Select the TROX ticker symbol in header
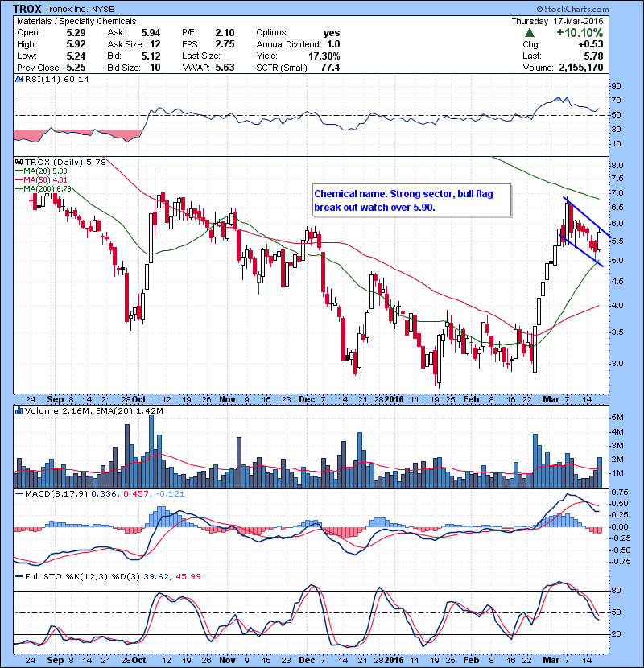 point(27,9)
